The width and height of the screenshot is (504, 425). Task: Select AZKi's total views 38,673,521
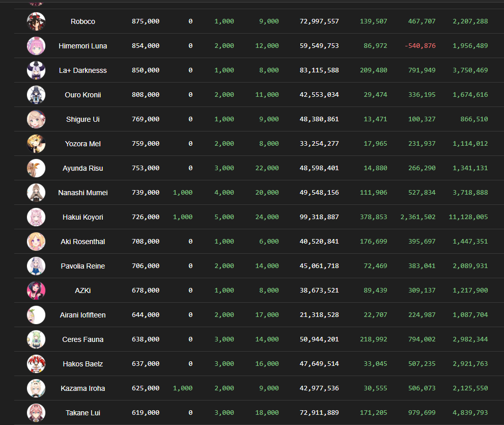point(319,290)
